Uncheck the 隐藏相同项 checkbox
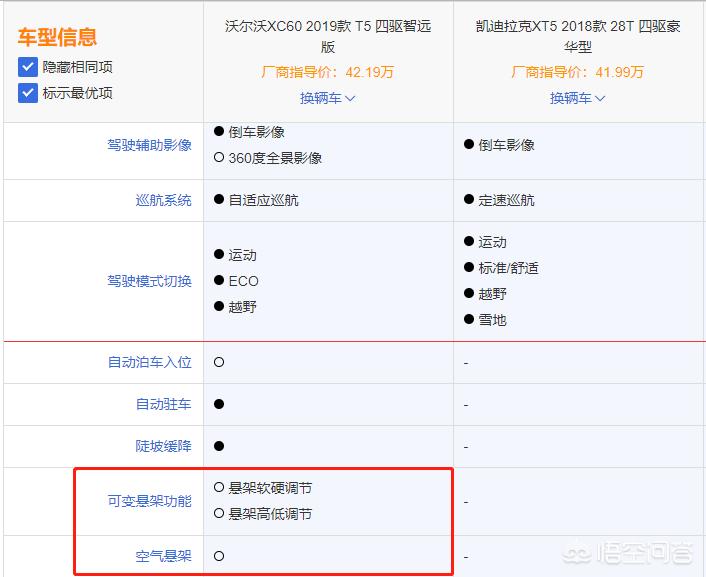This screenshot has height=577, width=706. pos(27,67)
